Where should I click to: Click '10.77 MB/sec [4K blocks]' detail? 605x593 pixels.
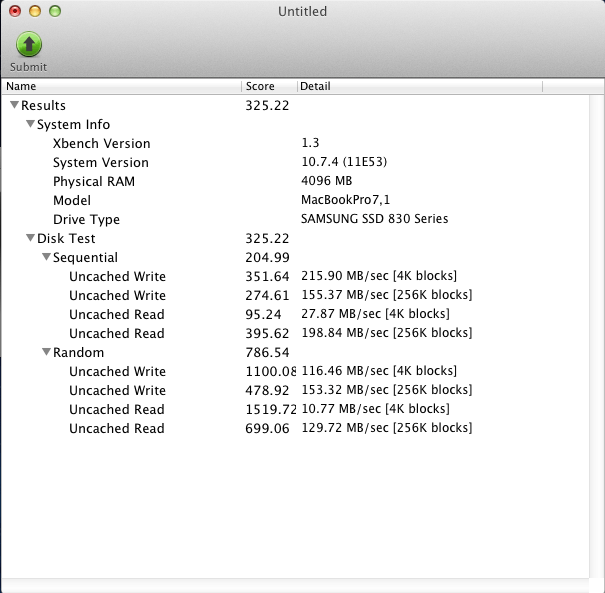375,409
